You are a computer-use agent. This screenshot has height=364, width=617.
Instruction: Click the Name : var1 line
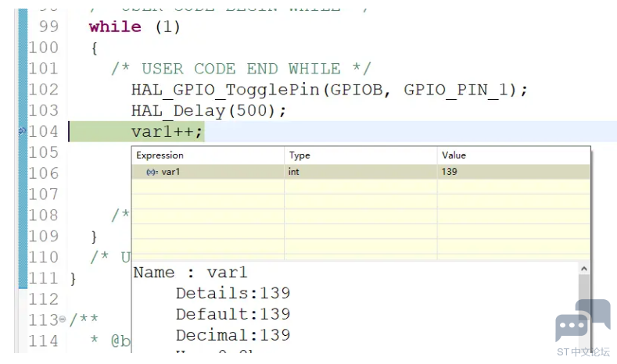[x=191, y=273]
